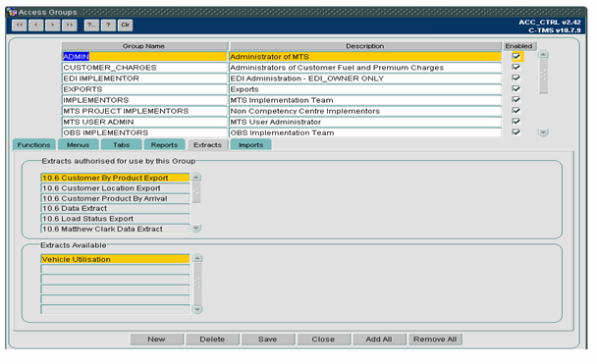
Task: Click the Access Groups window icon
Action: coord(12,12)
